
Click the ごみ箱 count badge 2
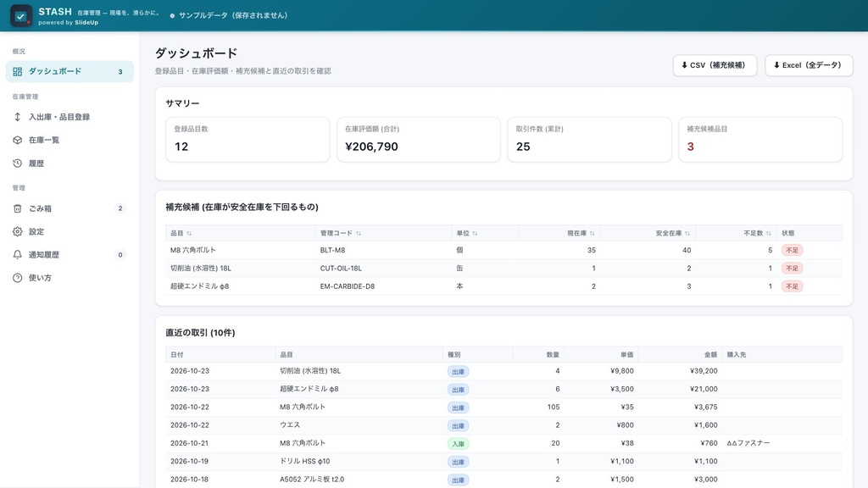point(120,208)
